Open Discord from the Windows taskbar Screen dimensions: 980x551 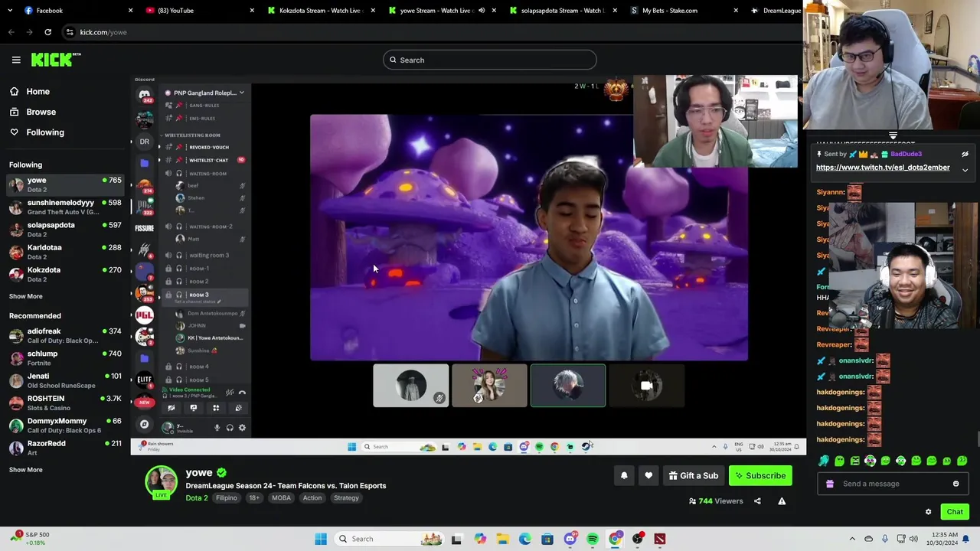(570, 539)
